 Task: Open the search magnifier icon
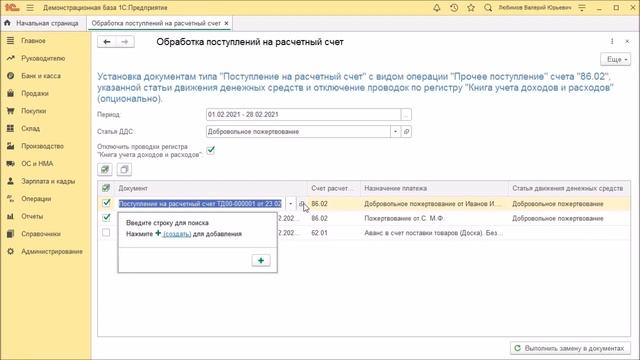(488, 8)
